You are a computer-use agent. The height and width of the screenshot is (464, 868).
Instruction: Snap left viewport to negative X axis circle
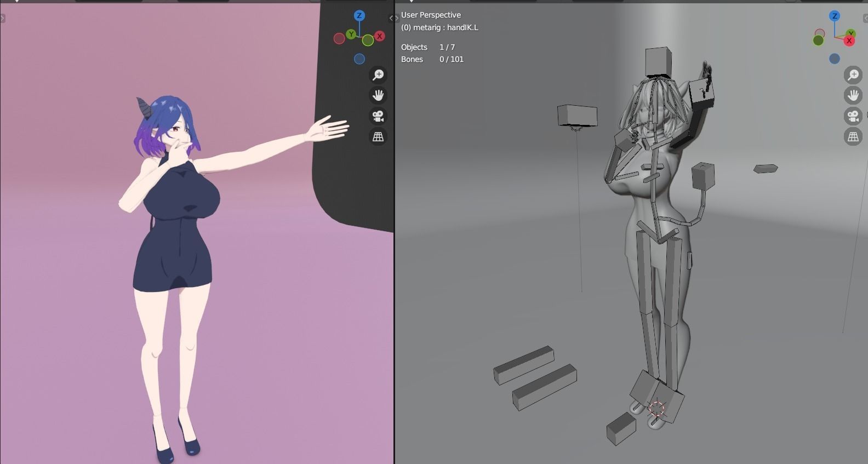pyautogui.click(x=339, y=38)
